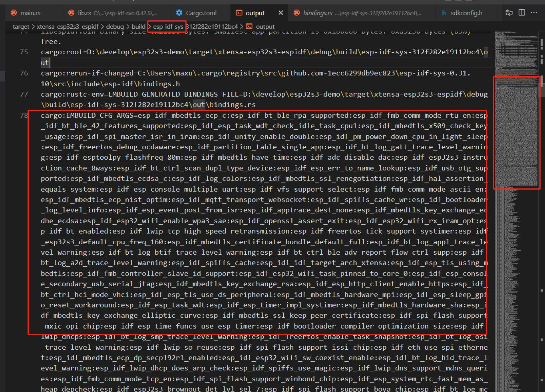Click the Rust icon on main.rs tab
This screenshot has height=392, width=545.
[14, 13]
